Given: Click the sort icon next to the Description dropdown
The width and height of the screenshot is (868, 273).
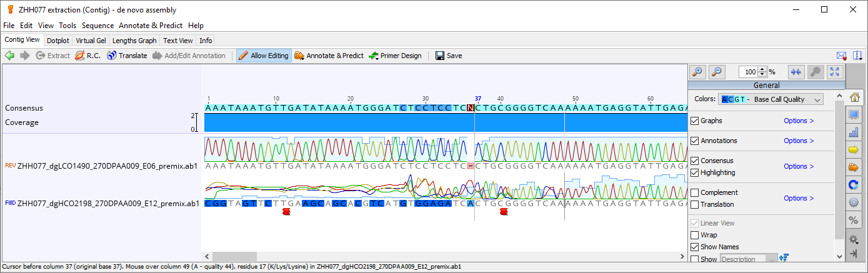Looking at the screenshot, I should (785, 258).
